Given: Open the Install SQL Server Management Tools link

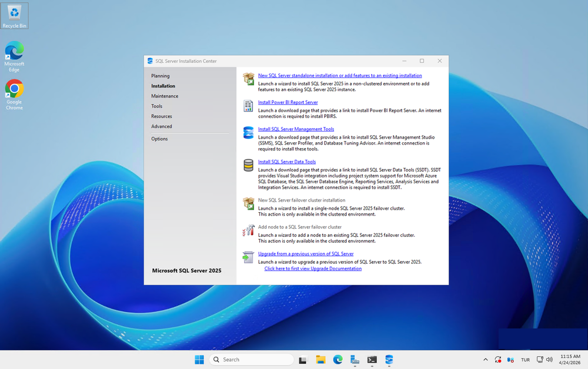Looking at the screenshot, I should click(x=296, y=129).
